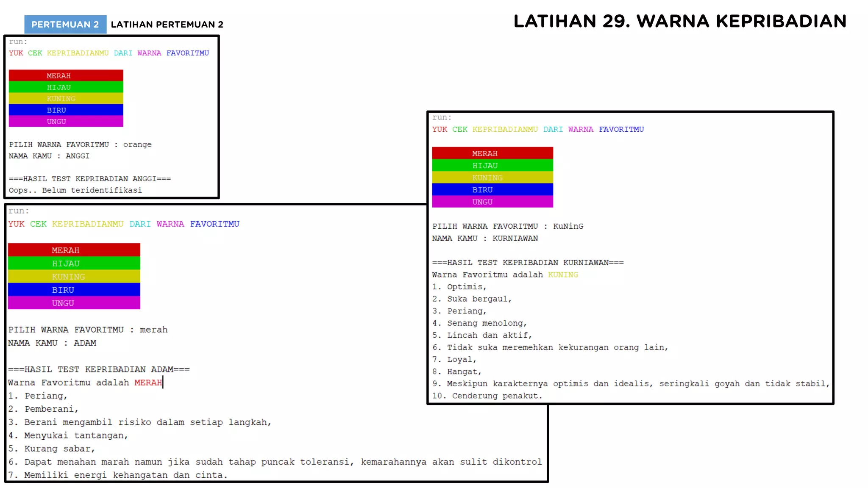Viewport: 868px width, 488px height.
Task: Click the KUNING yellow bar in right output
Action: coord(492,177)
